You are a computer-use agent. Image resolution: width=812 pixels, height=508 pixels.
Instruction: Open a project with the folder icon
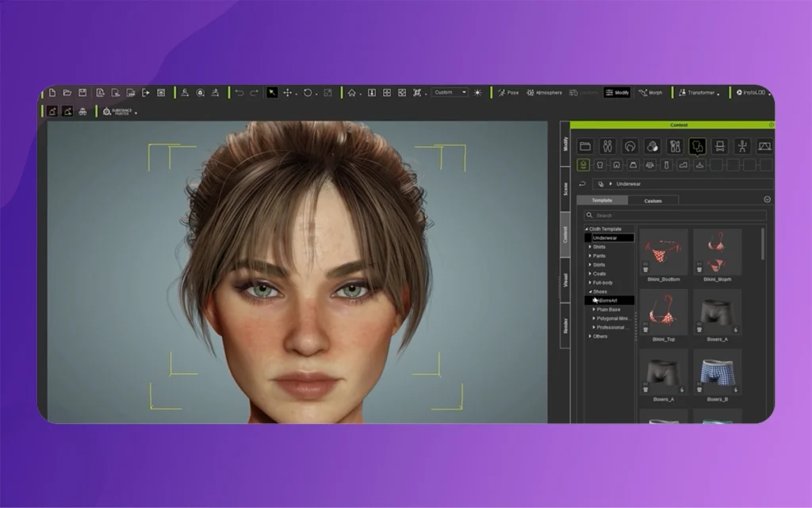click(x=67, y=93)
